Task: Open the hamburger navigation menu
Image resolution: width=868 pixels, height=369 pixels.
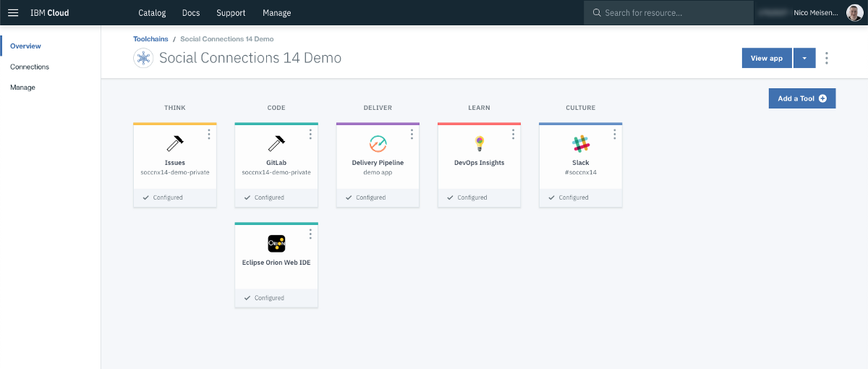Action: tap(13, 12)
